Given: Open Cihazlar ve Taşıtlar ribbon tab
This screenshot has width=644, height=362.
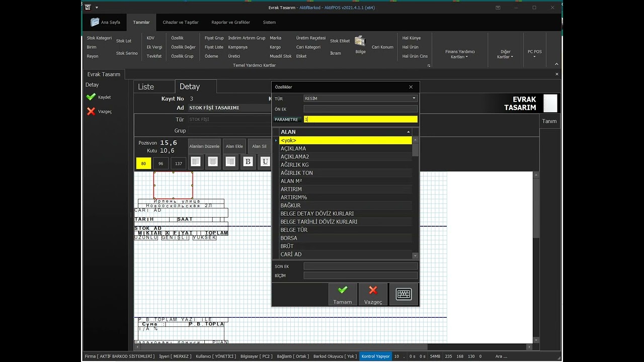Looking at the screenshot, I should [181, 22].
